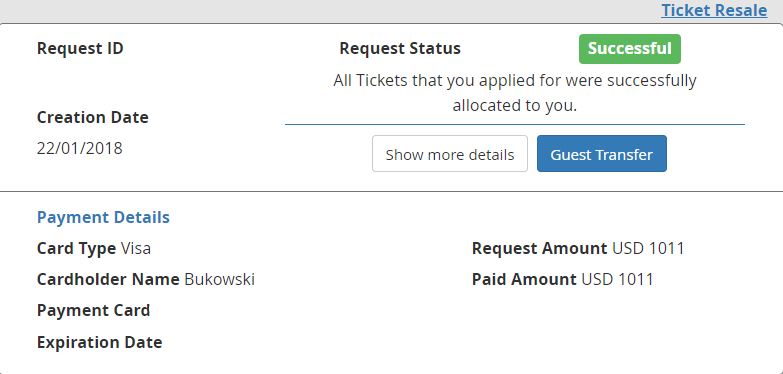Click the Paid Amount label
The image size is (783, 374).
[x=524, y=279]
